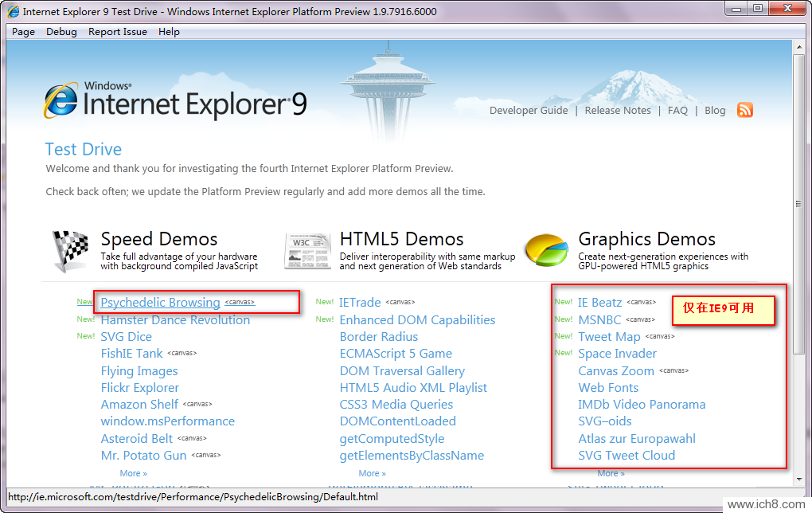812x513 pixels.
Task: Open the Tweet Map demo
Action: pyautogui.click(x=609, y=337)
